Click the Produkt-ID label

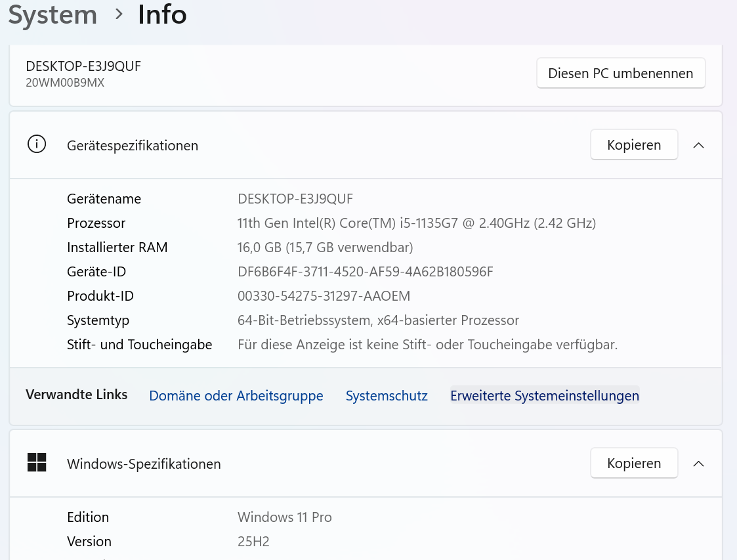coord(100,296)
